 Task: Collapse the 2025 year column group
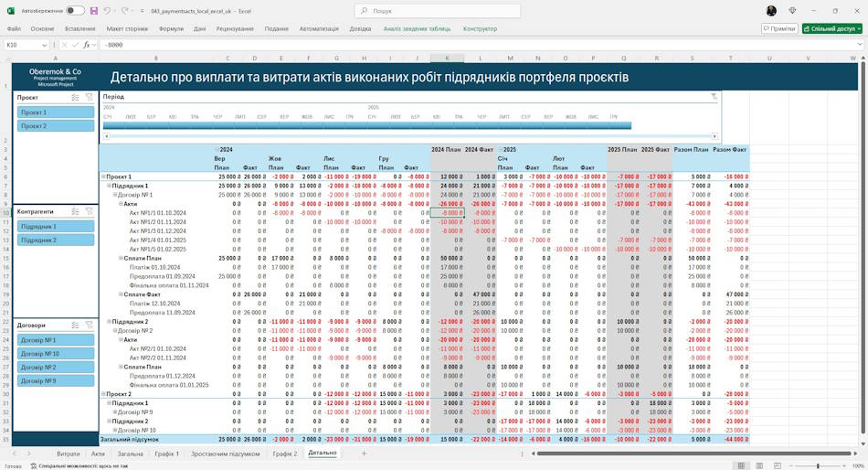(501, 150)
